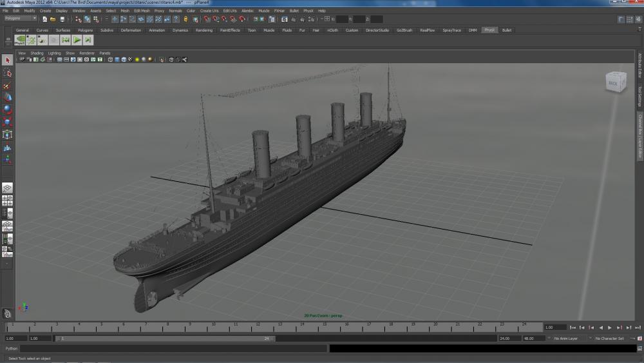Activate the Lasso Select tool
This screenshot has height=363, width=644.
point(7,73)
